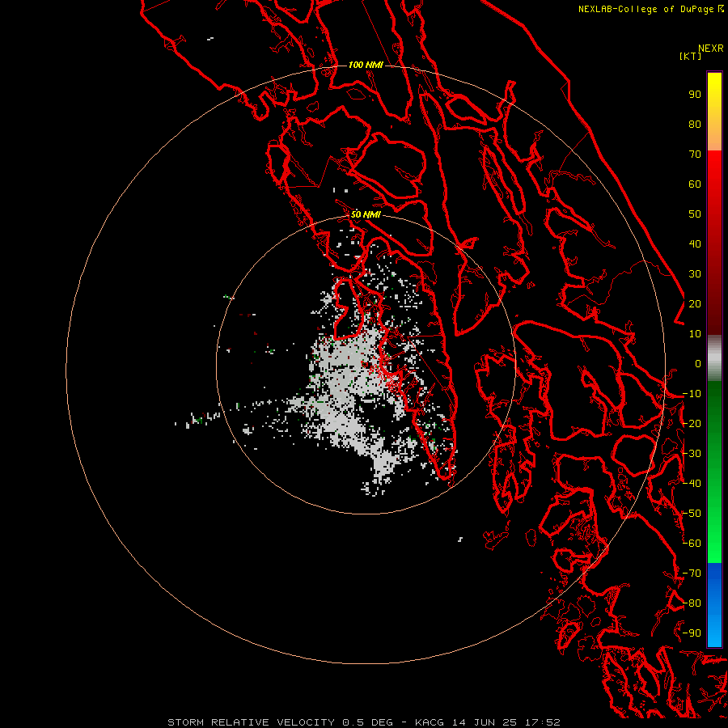Click the 0 value on velocity scale

698,364
